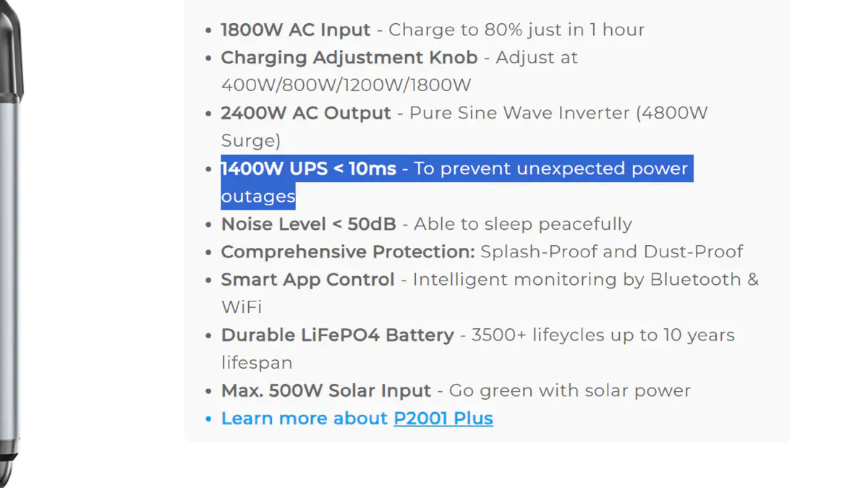Click the selected word 'outages'
Viewport: 868px width, 488px height.
pos(258,197)
